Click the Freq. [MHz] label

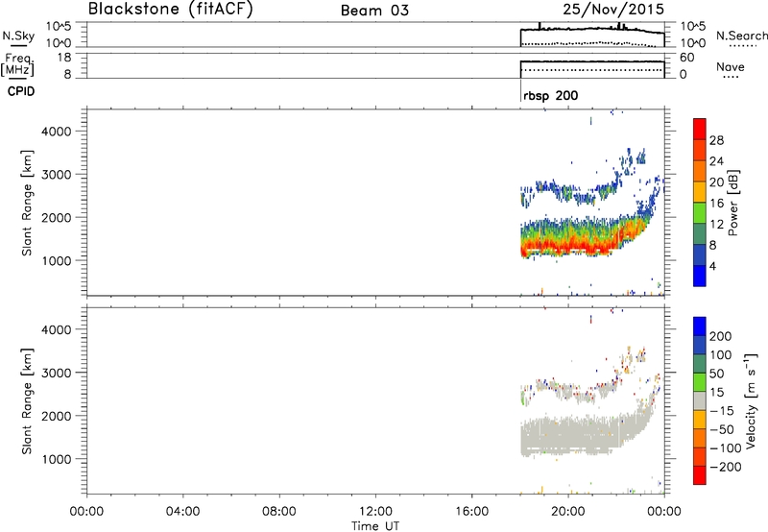tap(17, 64)
